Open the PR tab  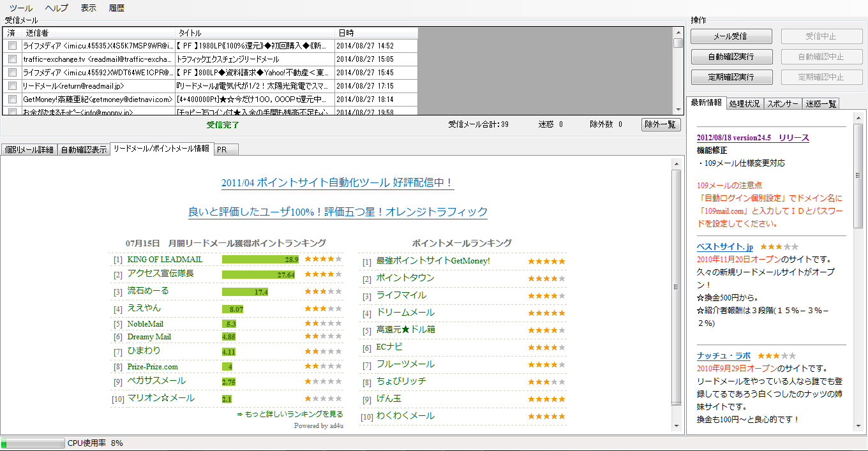[225, 149]
